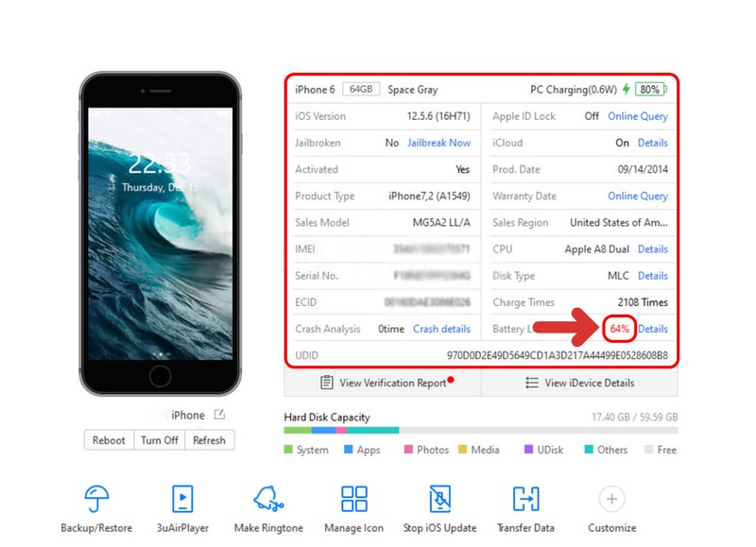The height and width of the screenshot is (547, 756).
Task: Click the iPhone lock screen preview
Action: [160, 232]
